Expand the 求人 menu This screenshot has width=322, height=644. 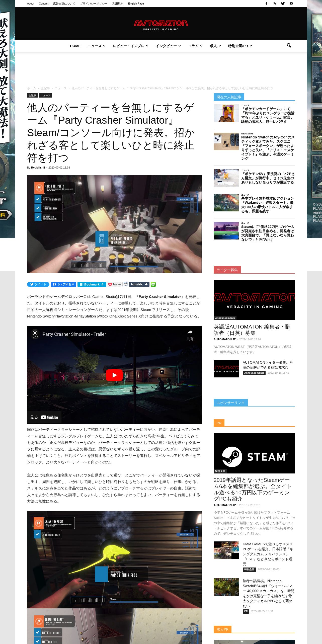coord(215,46)
